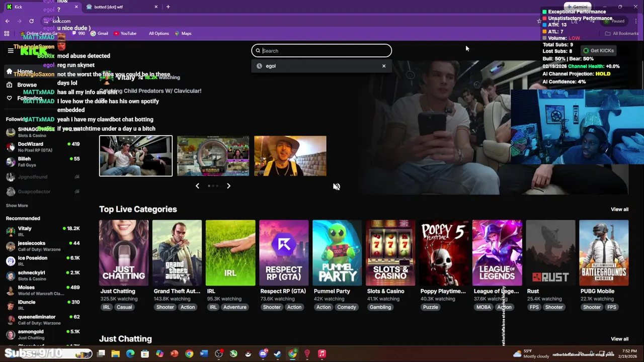Open Steam from taskbar

click(277, 354)
